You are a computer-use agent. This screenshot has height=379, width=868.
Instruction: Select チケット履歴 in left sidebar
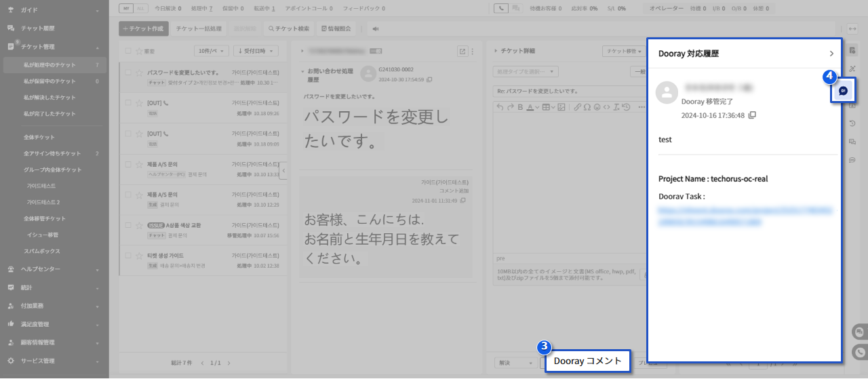[x=37, y=28]
